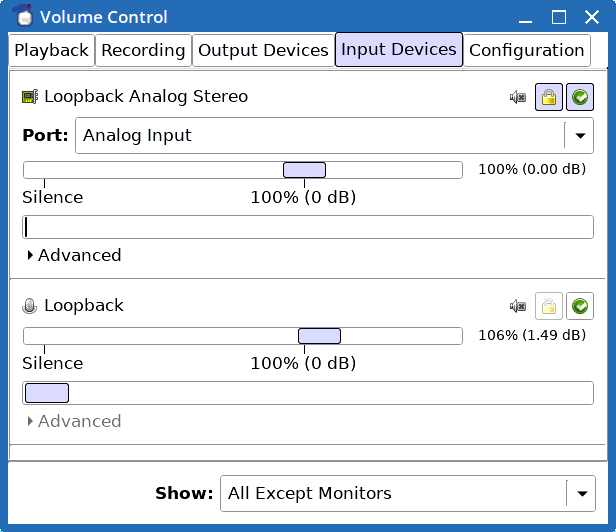
Task: Mute the Loopback Analog Stereo input
Action: tap(518, 97)
